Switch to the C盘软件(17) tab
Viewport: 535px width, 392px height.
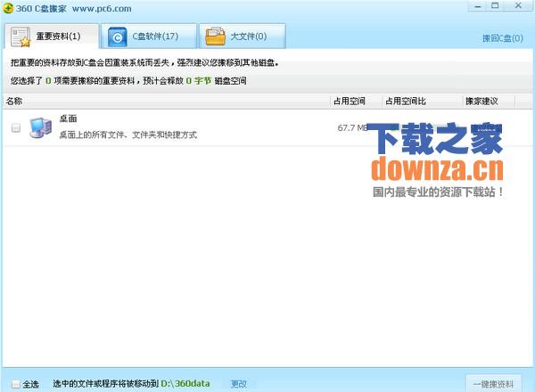point(149,37)
